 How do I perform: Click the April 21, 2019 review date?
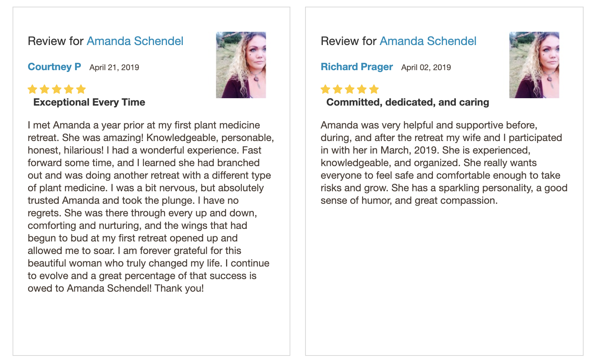[114, 68]
